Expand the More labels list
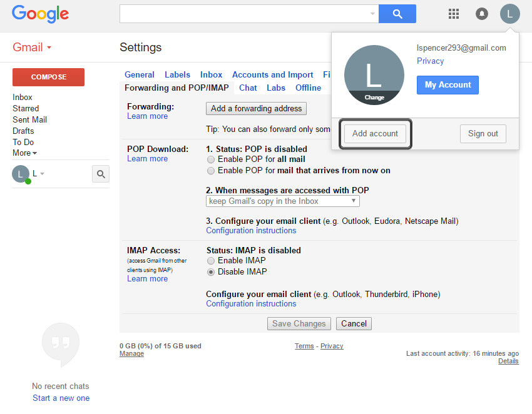This screenshot has width=532, height=414. coord(24,153)
